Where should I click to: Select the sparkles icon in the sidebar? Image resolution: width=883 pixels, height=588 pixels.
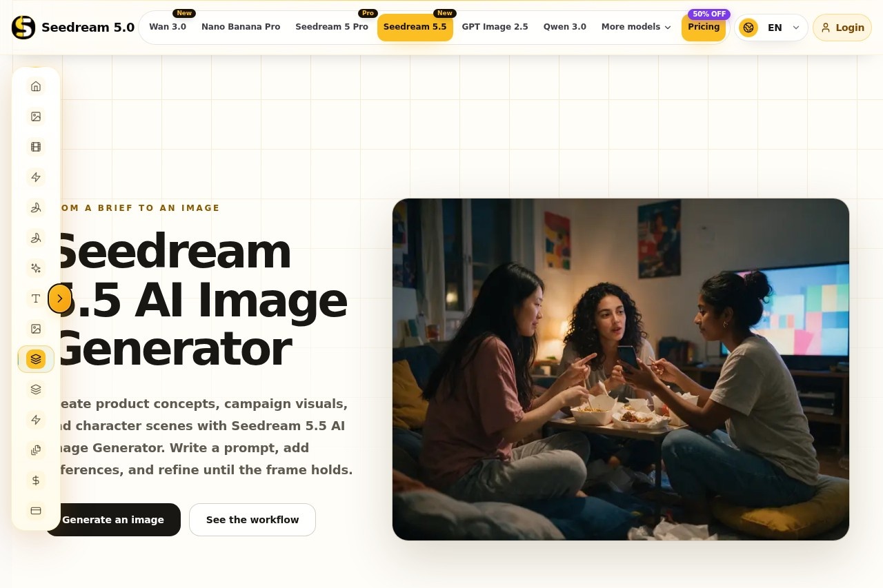(x=36, y=268)
